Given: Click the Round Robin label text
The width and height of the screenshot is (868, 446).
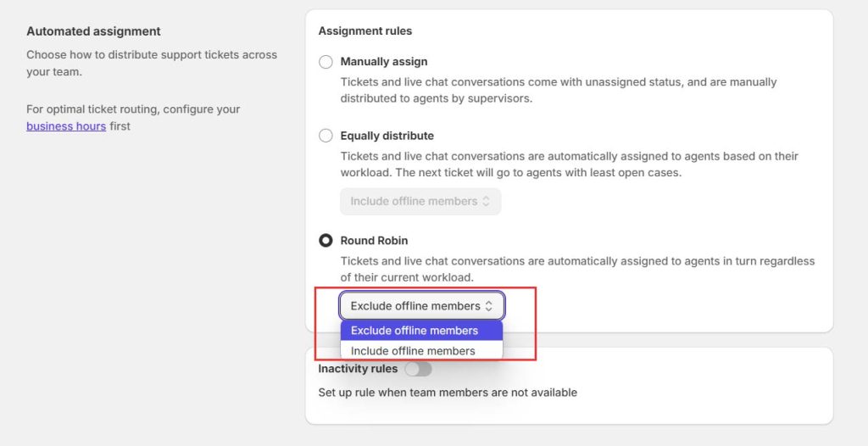Looking at the screenshot, I should click(x=374, y=241).
